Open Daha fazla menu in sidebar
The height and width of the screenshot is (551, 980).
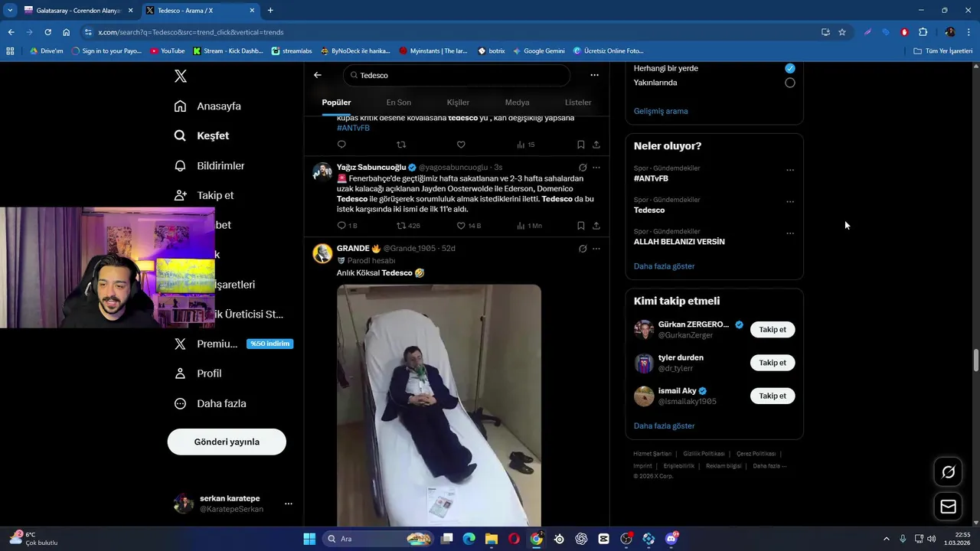[210, 403]
